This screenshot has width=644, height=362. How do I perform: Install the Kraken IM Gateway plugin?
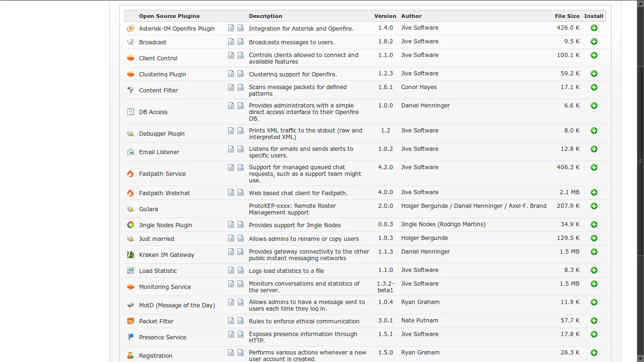click(x=594, y=252)
